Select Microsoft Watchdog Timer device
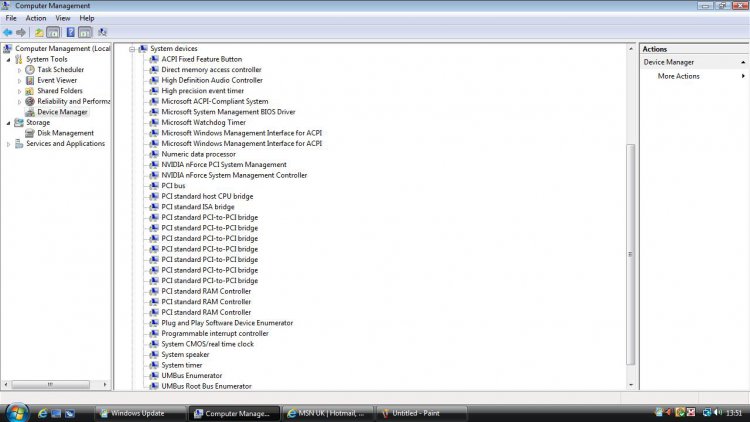This screenshot has width=750, height=422. click(203, 122)
